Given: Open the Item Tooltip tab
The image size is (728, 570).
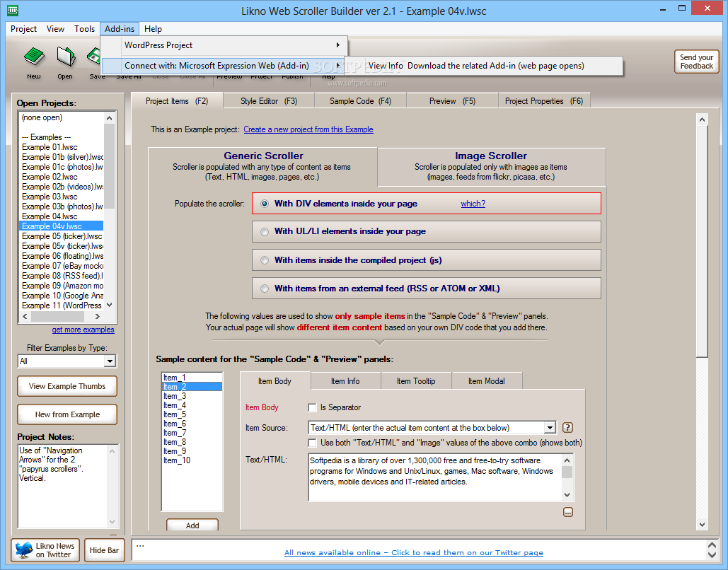Looking at the screenshot, I should click(x=416, y=381).
